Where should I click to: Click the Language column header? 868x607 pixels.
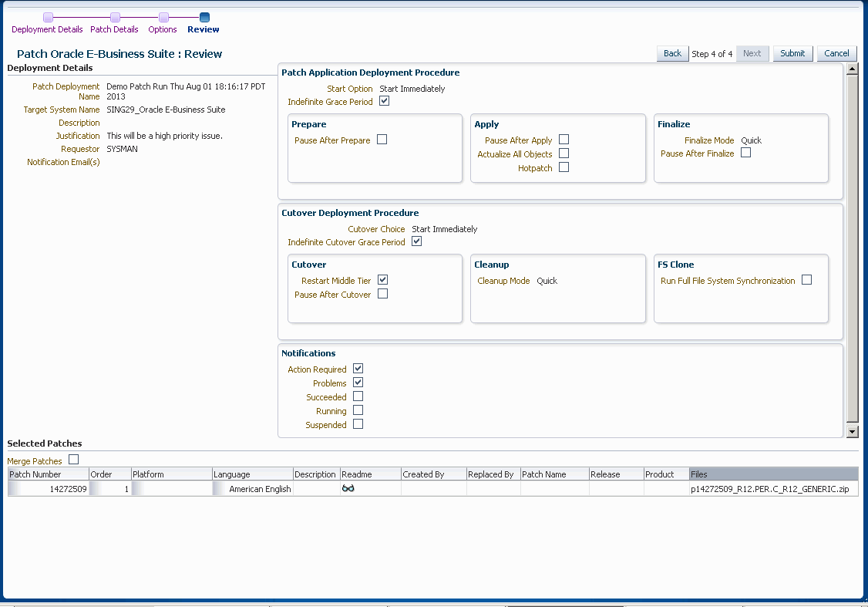pos(252,474)
